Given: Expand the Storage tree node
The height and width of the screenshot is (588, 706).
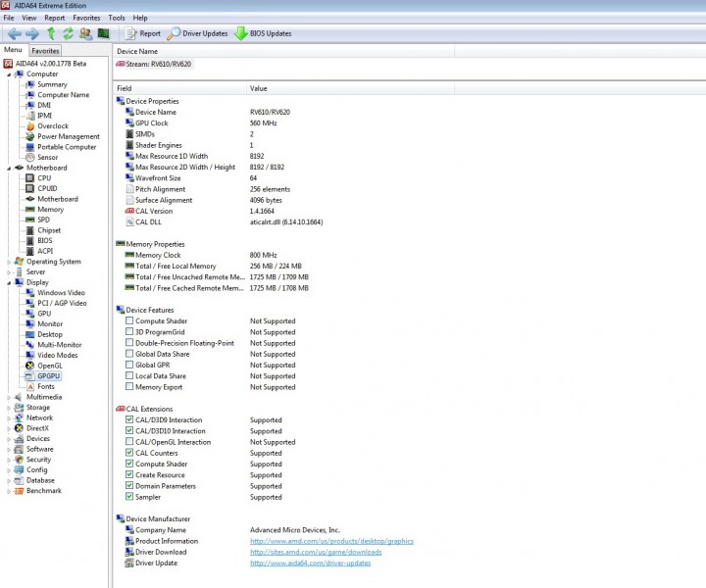Looking at the screenshot, I should 9,407.
